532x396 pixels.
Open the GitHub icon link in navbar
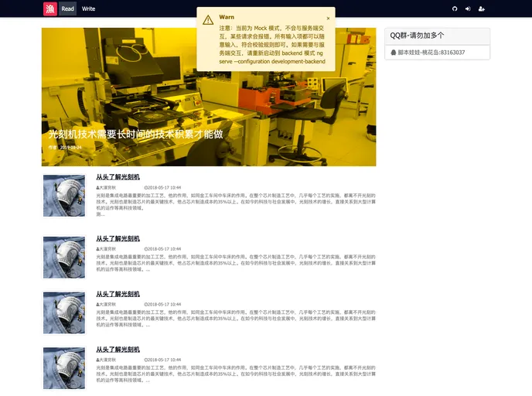(x=455, y=9)
